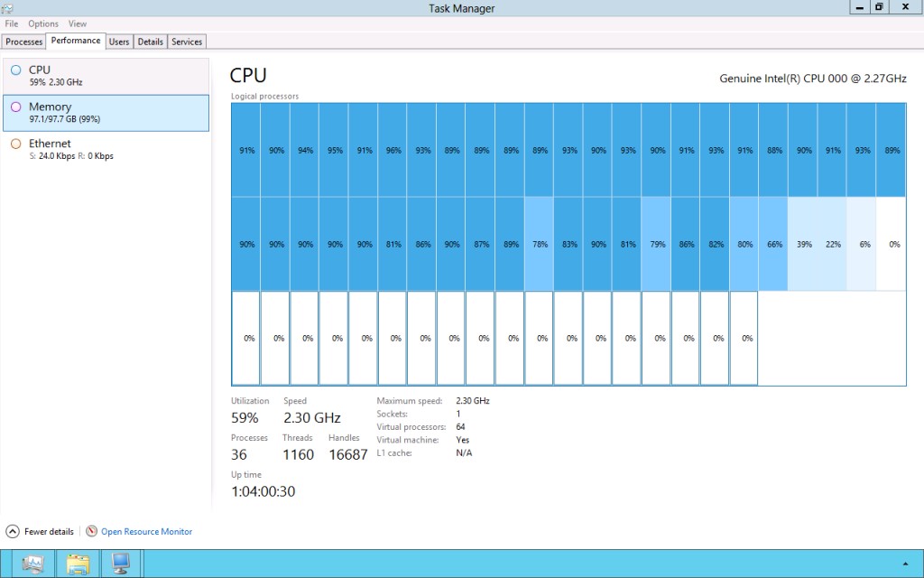The height and width of the screenshot is (578, 924).
Task: Click the 39% logical processor cell
Action: (x=803, y=244)
